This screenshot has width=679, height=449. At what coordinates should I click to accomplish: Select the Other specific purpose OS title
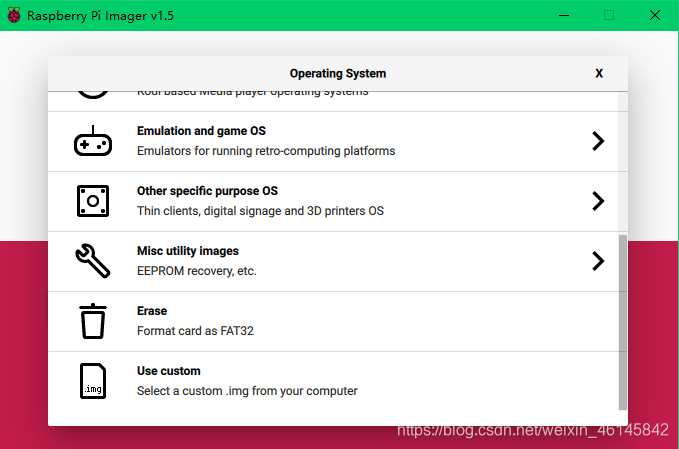(207, 191)
